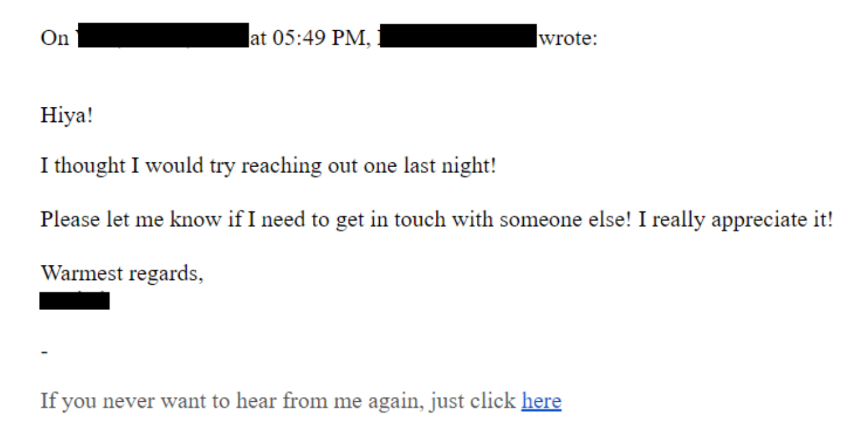This screenshot has width=868, height=426.
Task: Click the word "wrote:" in the header
Action: click(568, 38)
